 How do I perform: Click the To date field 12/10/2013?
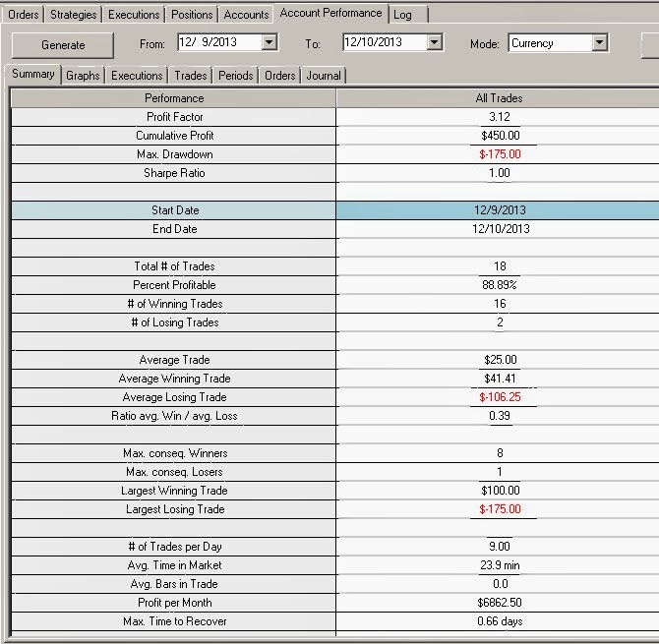point(385,42)
